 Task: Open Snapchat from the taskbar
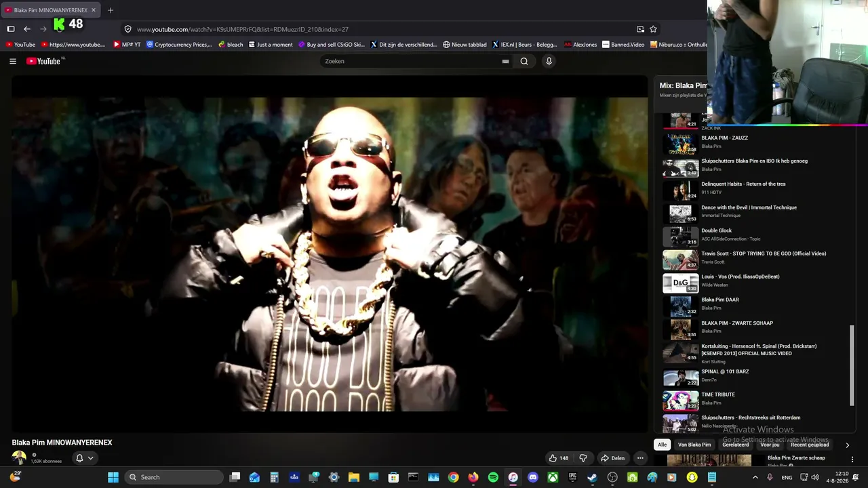(692, 477)
